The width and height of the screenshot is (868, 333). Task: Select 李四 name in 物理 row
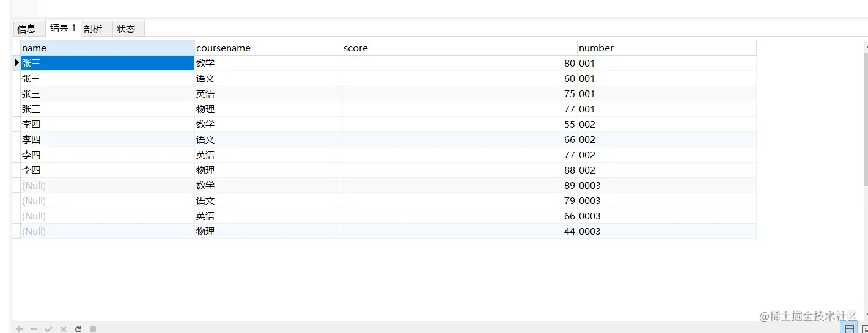click(108, 170)
